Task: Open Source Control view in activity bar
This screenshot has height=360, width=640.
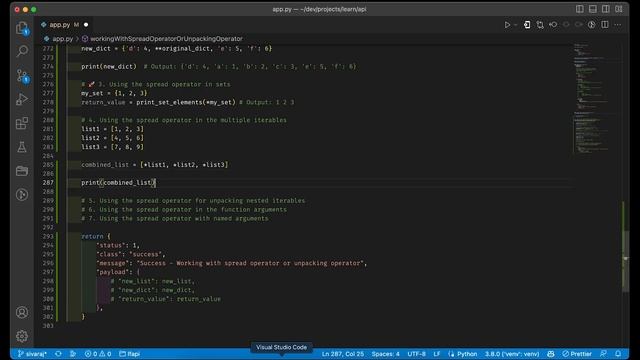Action: 22,76
